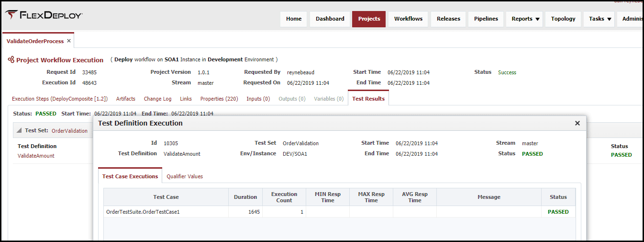Sort by AVG Resp Time column

pyautogui.click(x=415, y=197)
